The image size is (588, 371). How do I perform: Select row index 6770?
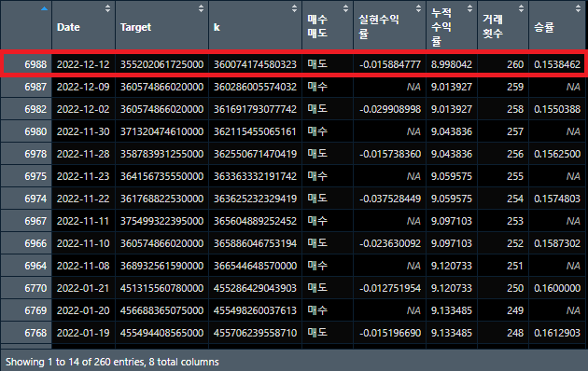point(35,288)
